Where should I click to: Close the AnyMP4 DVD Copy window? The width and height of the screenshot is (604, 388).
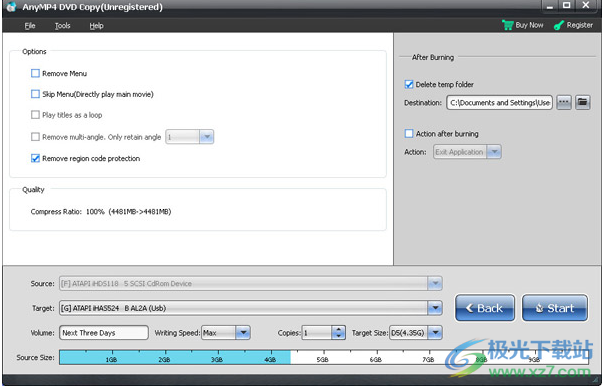(x=586, y=5)
